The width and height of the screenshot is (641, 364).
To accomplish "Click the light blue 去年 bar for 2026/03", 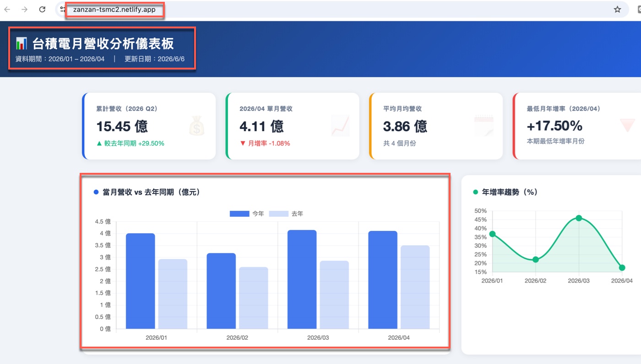I will click(334, 295).
